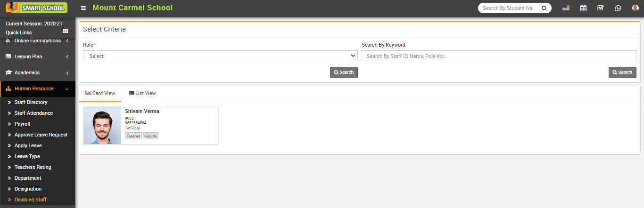
Task: Go to Payroll in sidebar
Action: (22, 124)
